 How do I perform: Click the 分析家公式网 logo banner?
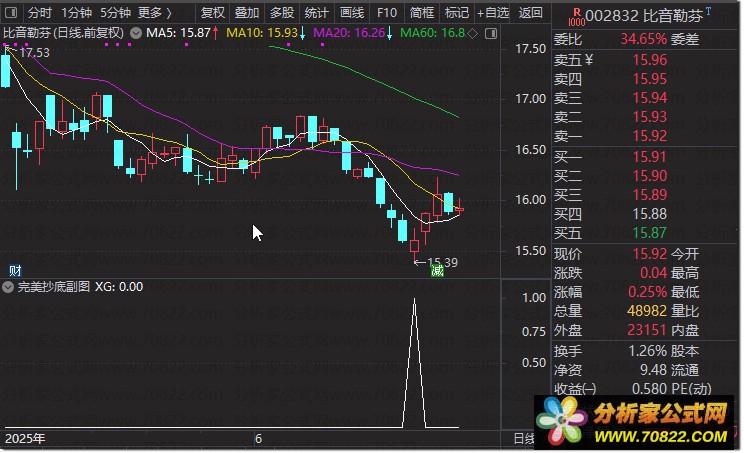coord(634,422)
